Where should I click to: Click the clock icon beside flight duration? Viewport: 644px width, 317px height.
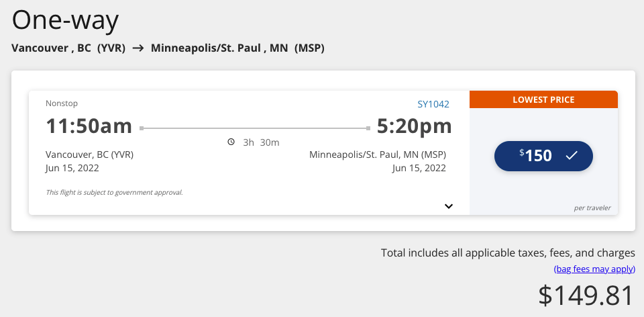(231, 142)
